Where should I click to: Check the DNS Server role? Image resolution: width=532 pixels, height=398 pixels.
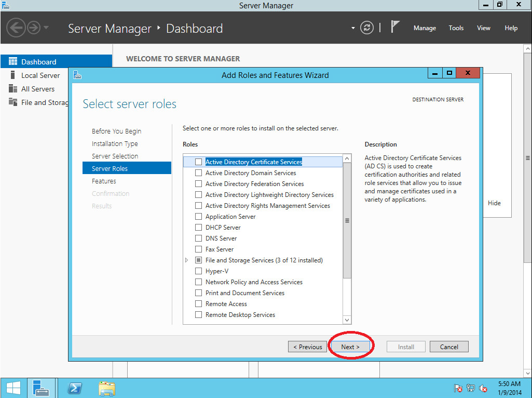pos(198,238)
